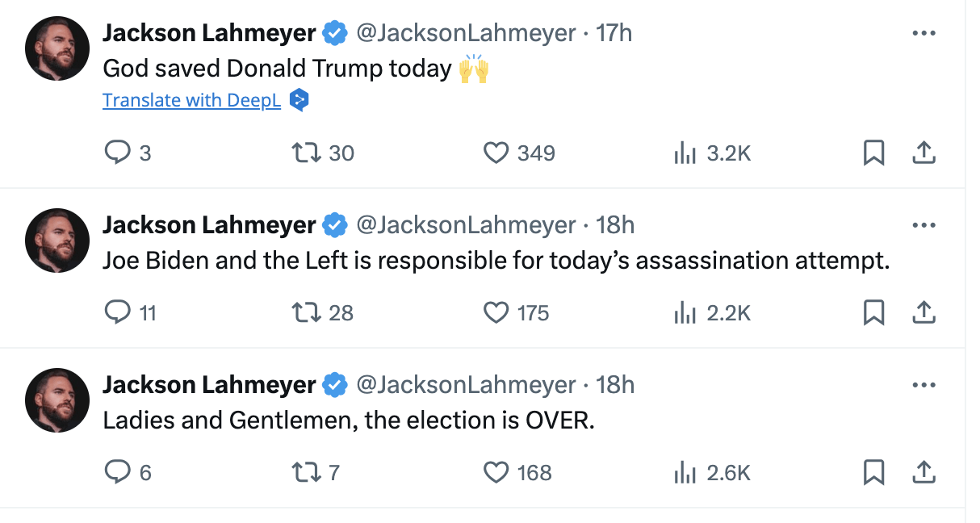Reply to the assassination attempt tweet
Image resolution: width=980 pixels, height=523 pixels.
118,312
